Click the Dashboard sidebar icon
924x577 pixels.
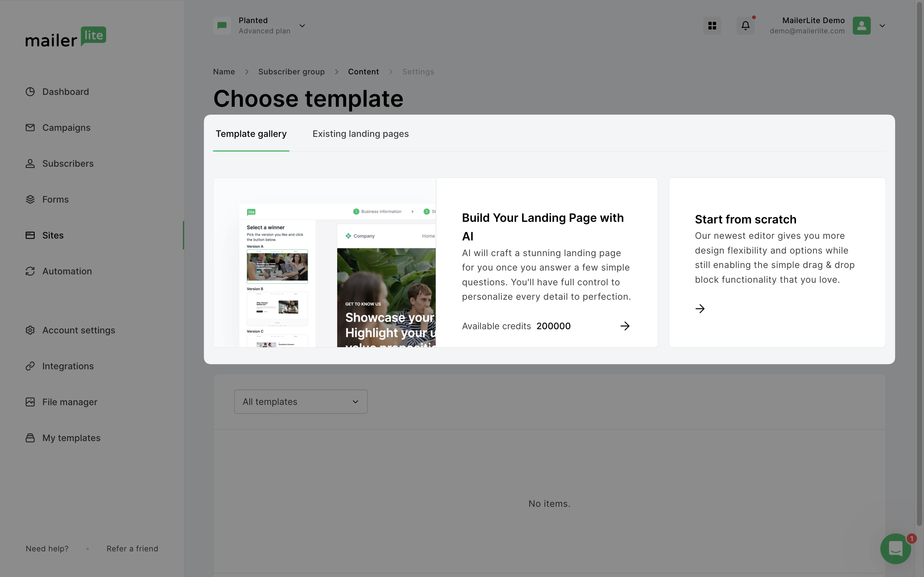tap(30, 92)
